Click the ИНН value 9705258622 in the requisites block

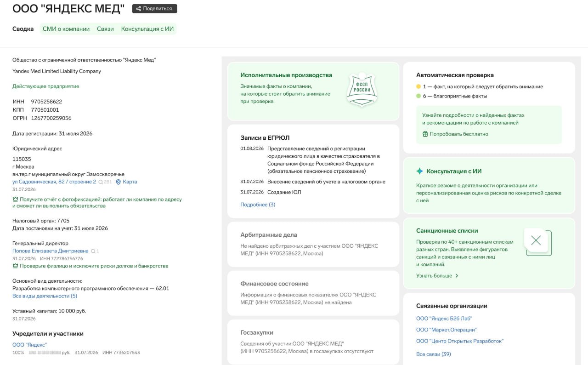click(x=46, y=102)
